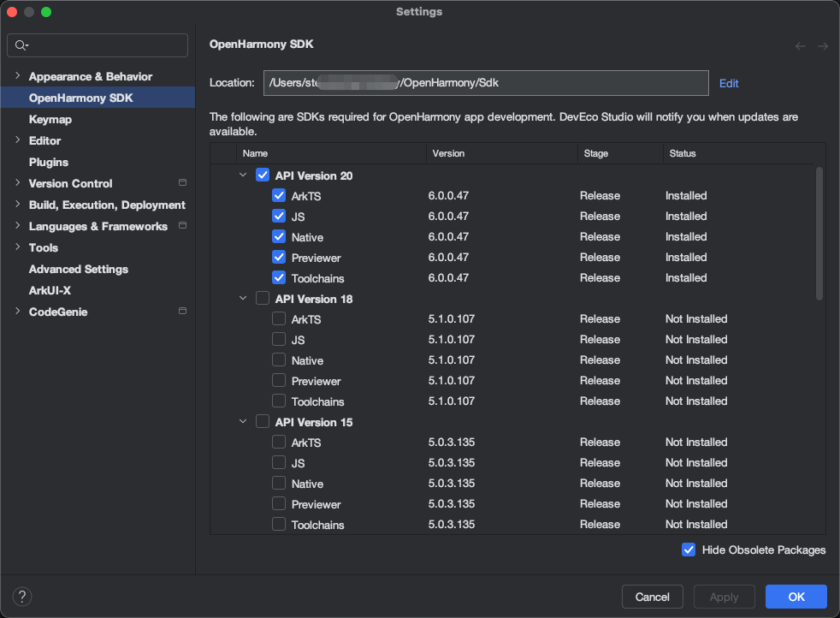Click the Apply button
This screenshot has height=618, width=840.
pos(724,597)
